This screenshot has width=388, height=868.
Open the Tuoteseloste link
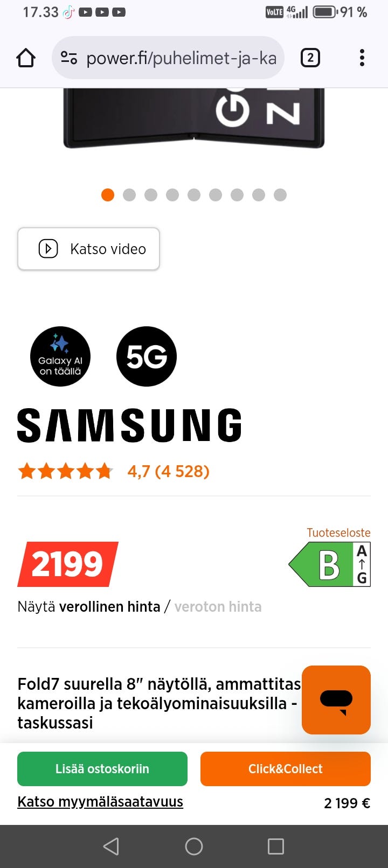[x=338, y=533]
